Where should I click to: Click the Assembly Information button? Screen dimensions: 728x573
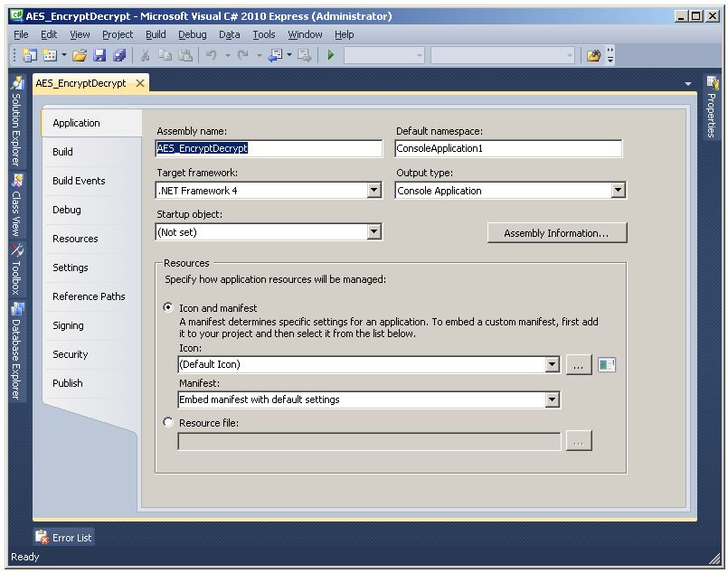[556, 233]
